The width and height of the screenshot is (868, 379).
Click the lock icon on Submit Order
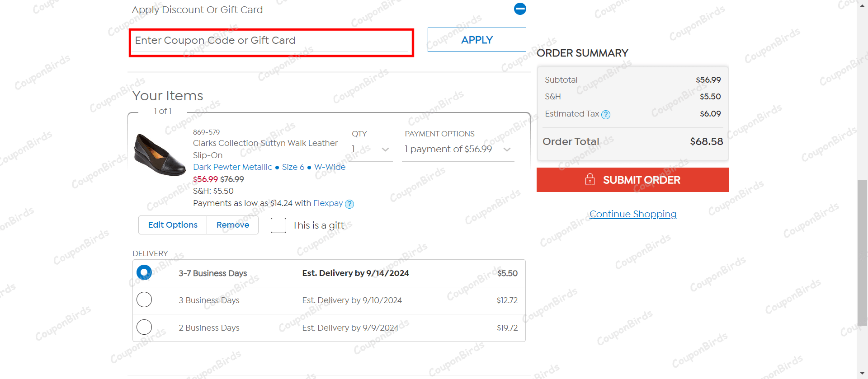click(x=590, y=180)
